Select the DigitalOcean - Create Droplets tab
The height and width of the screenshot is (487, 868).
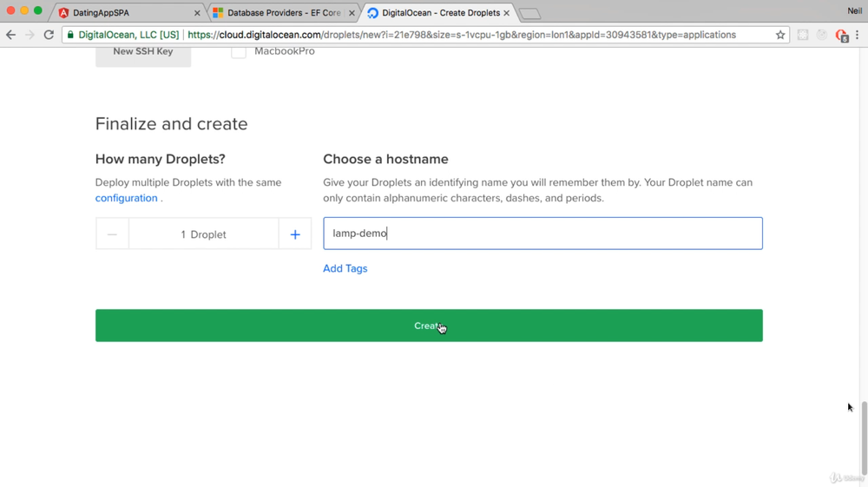(441, 13)
